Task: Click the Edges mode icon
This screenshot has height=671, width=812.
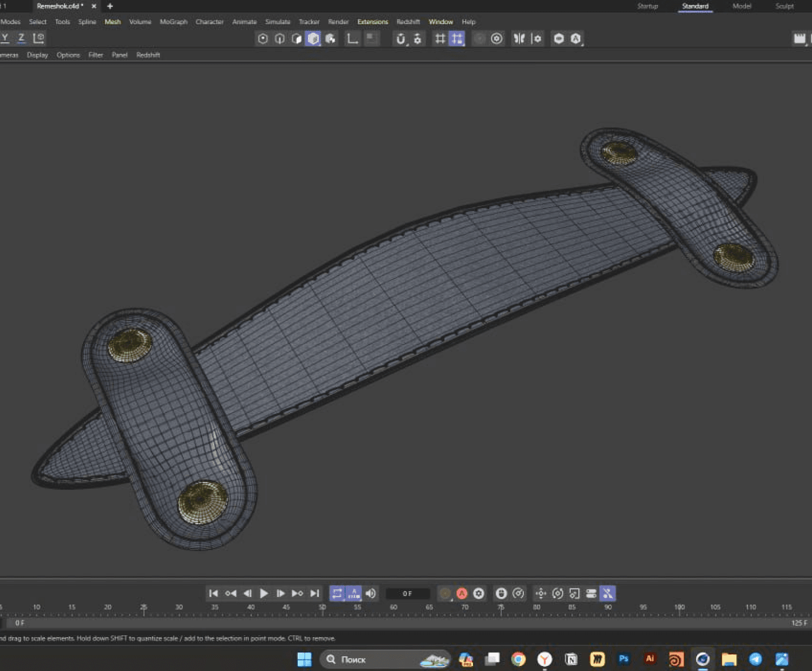Action: pyautogui.click(x=280, y=39)
